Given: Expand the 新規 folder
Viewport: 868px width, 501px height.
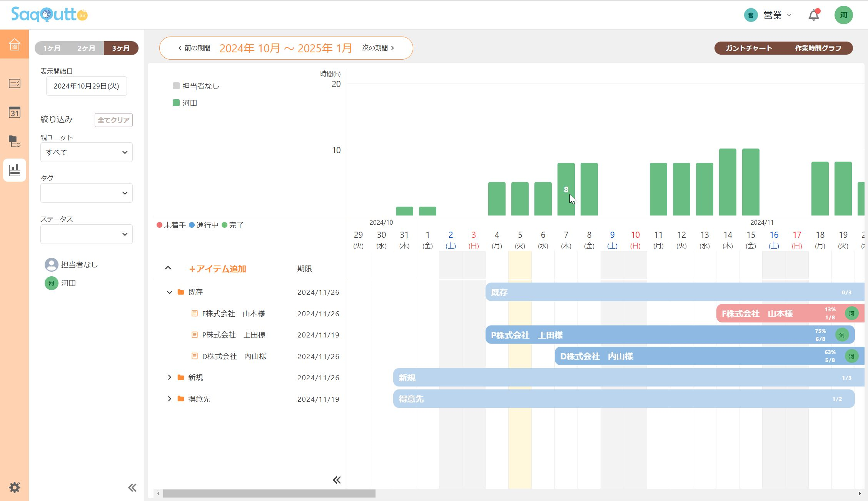Looking at the screenshot, I should point(169,377).
